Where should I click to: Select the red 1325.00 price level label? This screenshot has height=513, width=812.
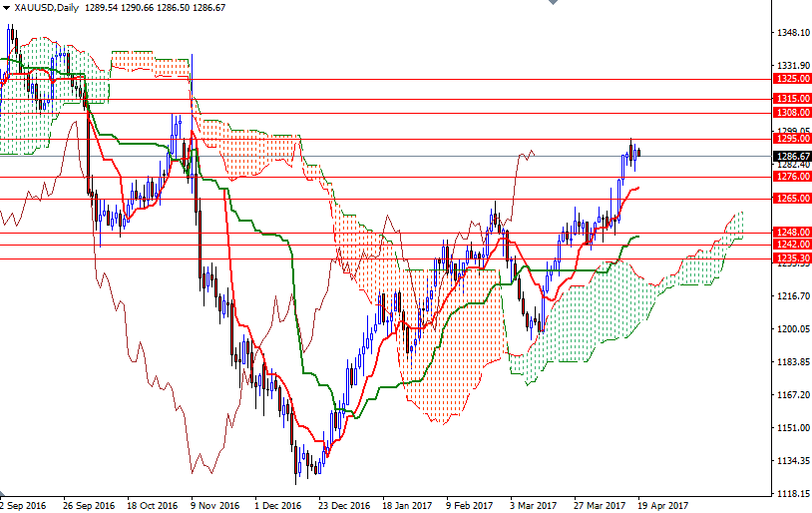click(792, 79)
